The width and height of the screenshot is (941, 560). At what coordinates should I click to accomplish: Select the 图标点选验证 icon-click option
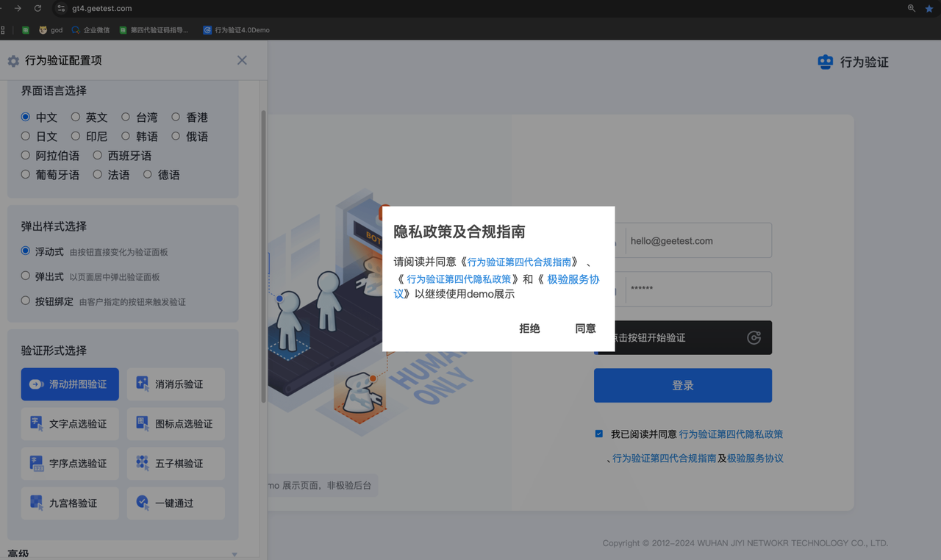176,424
